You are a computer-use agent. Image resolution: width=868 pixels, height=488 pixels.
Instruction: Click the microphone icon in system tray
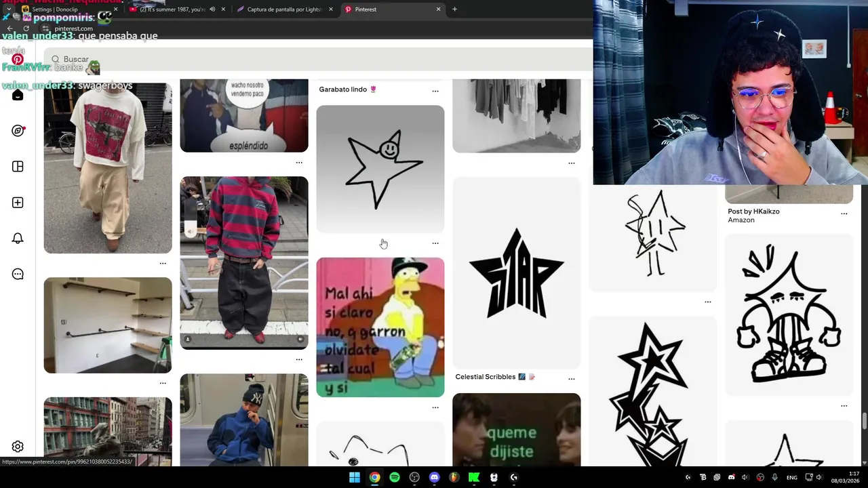coord(774,477)
